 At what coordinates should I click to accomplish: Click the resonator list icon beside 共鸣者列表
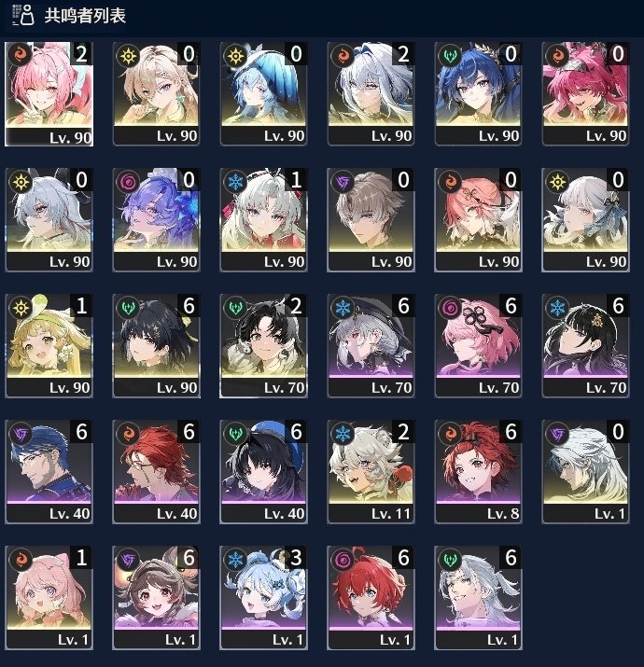coord(23,15)
